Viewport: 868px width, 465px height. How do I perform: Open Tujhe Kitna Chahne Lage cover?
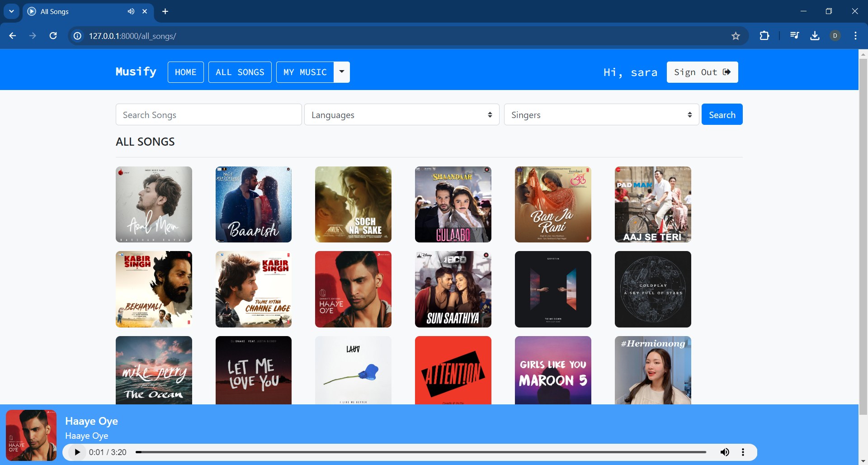coord(254,289)
